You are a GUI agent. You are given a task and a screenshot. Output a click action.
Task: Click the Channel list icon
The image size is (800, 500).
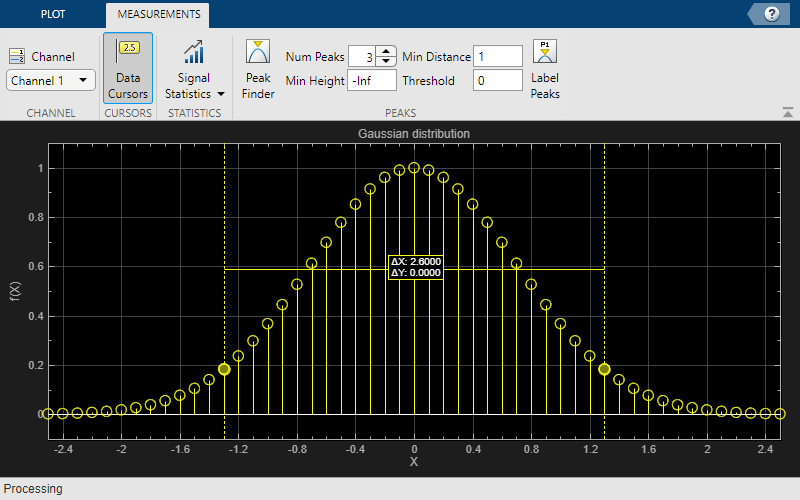(17, 56)
